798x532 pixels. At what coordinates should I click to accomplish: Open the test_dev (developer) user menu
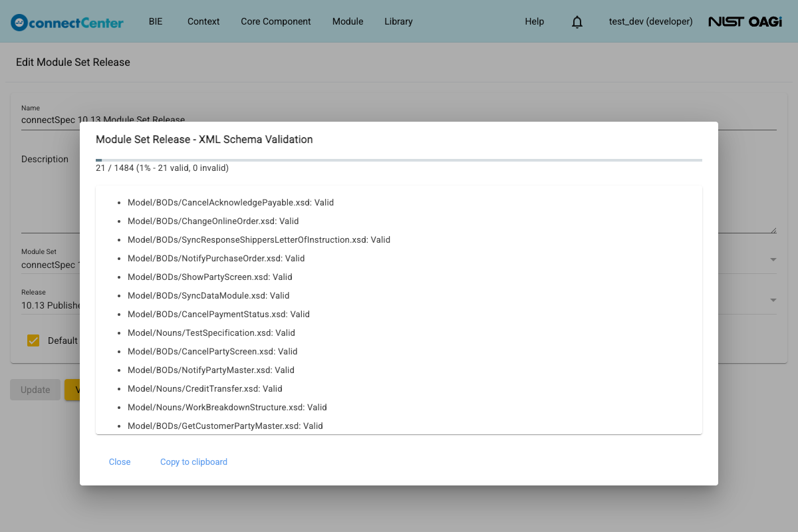pyautogui.click(x=650, y=21)
